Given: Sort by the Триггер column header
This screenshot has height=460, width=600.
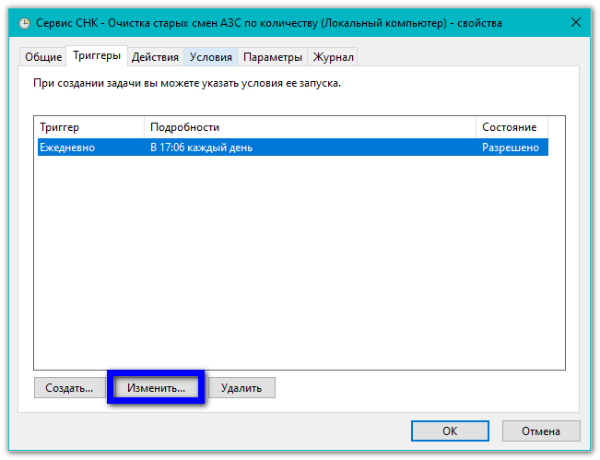Looking at the screenshot, I should 90,127.
